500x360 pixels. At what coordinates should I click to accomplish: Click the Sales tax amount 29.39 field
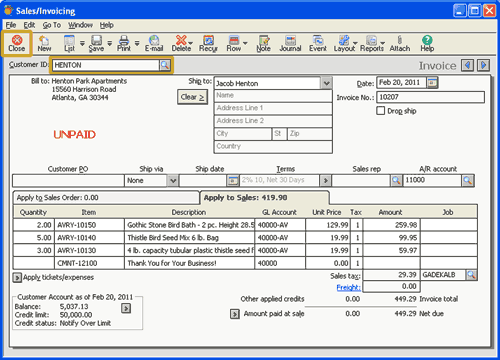coord(391,275)
